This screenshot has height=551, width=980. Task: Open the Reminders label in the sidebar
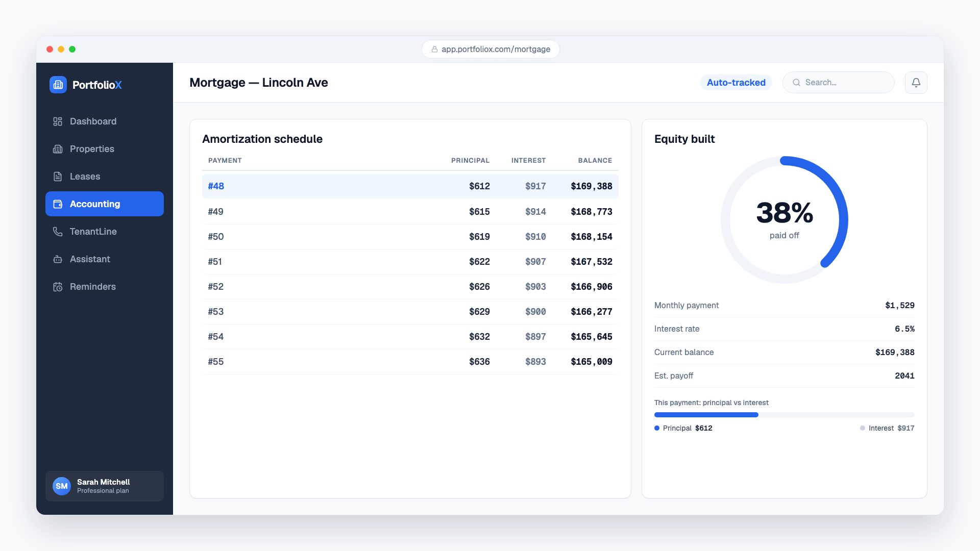(93, 287)
